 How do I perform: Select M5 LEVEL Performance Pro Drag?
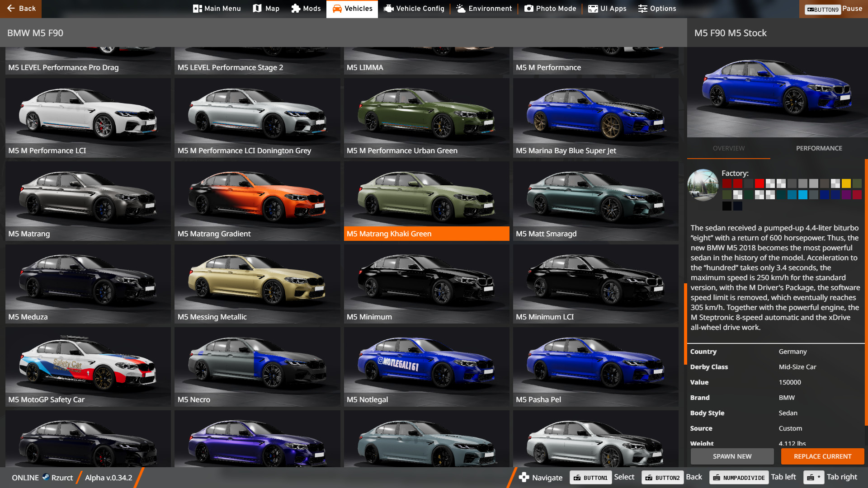click(88, 61)
